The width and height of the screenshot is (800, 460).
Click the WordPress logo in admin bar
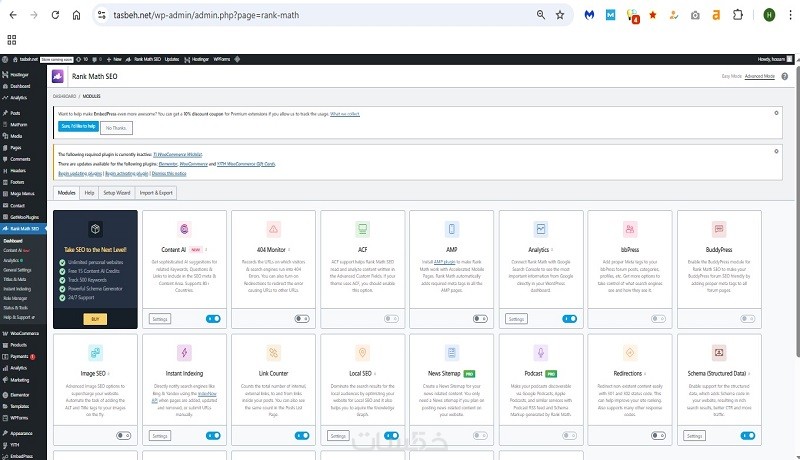[x=5, y=59]
